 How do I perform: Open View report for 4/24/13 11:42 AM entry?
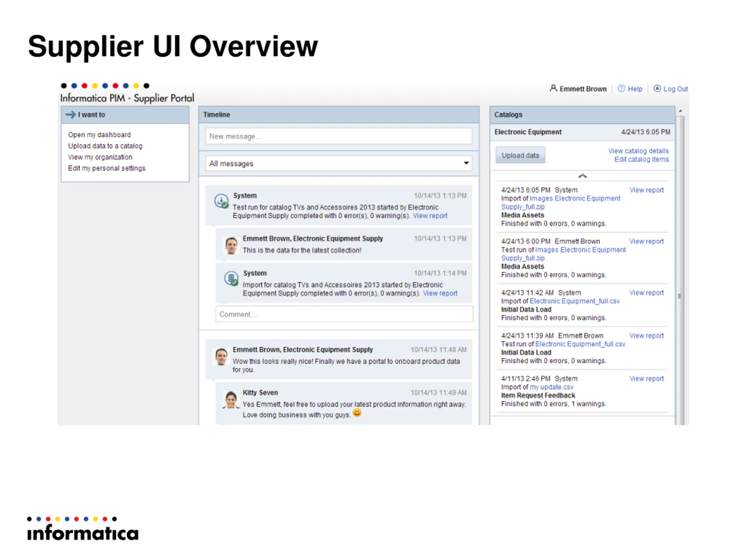pyautogui.click(x=646, y=293)
